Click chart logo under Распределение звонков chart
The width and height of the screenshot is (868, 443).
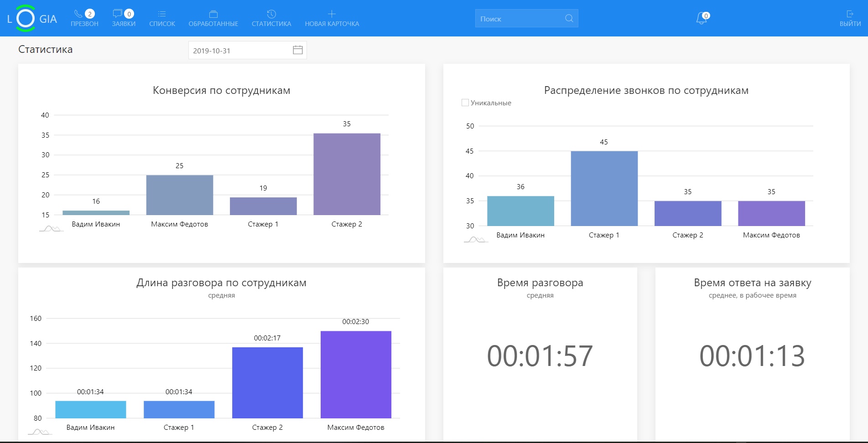coord(475,240)
